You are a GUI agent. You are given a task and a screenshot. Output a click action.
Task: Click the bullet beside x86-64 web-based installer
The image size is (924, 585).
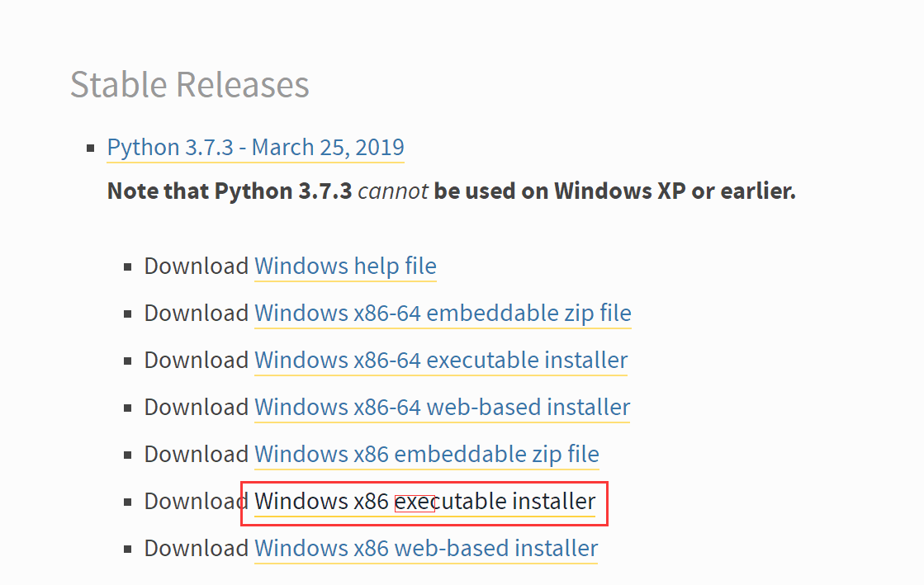tap(128, 408)
